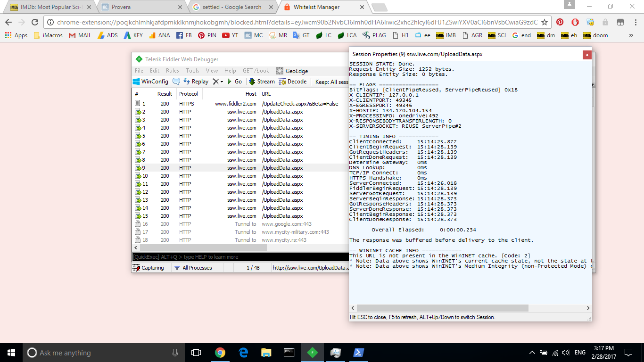Select session 1 document icon in session list
The image size is (644, 362).
tap(138, 104)
